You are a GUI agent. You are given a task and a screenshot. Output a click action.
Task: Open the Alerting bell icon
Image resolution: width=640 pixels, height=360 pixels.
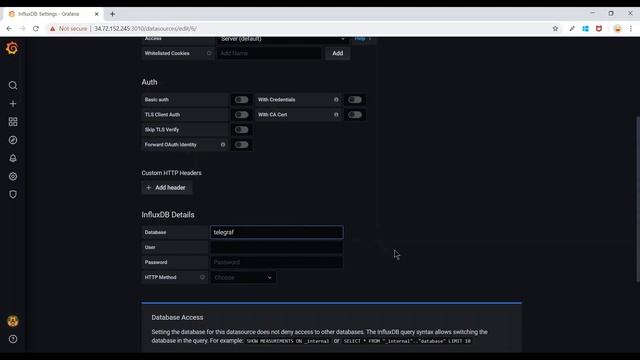click(13, 158)
